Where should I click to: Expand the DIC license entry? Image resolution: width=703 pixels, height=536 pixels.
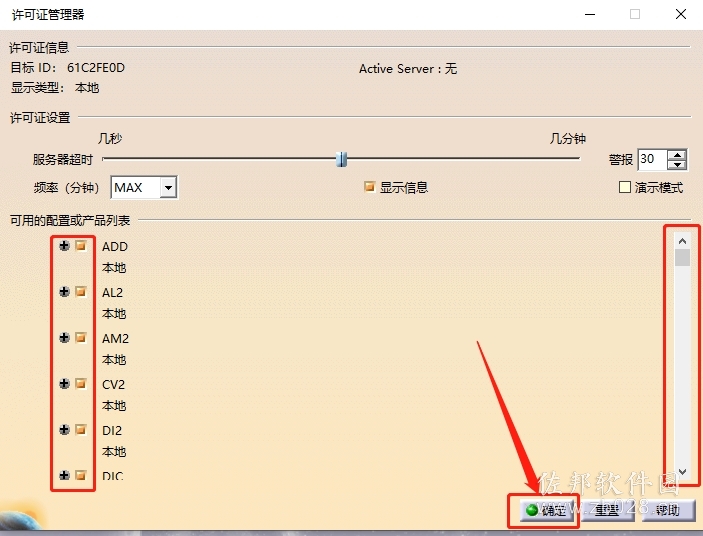(x=65, y=475)
